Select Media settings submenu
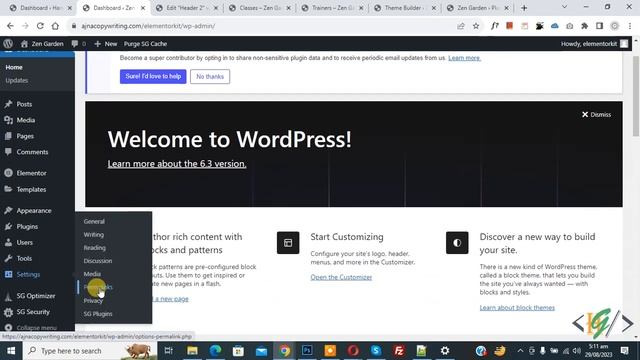Viewport: 640px width, 360px height. tap(92, 274)
